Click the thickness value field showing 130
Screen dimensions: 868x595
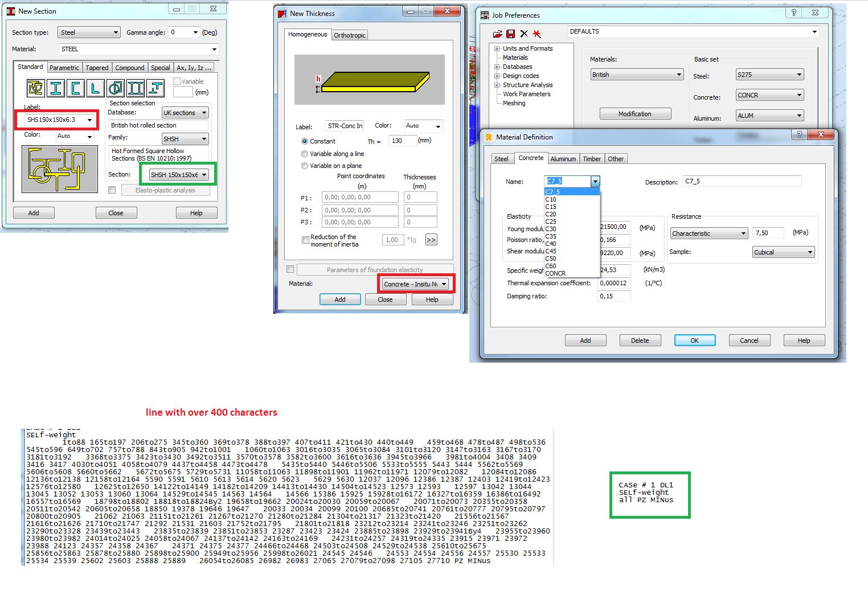[403, 141]
